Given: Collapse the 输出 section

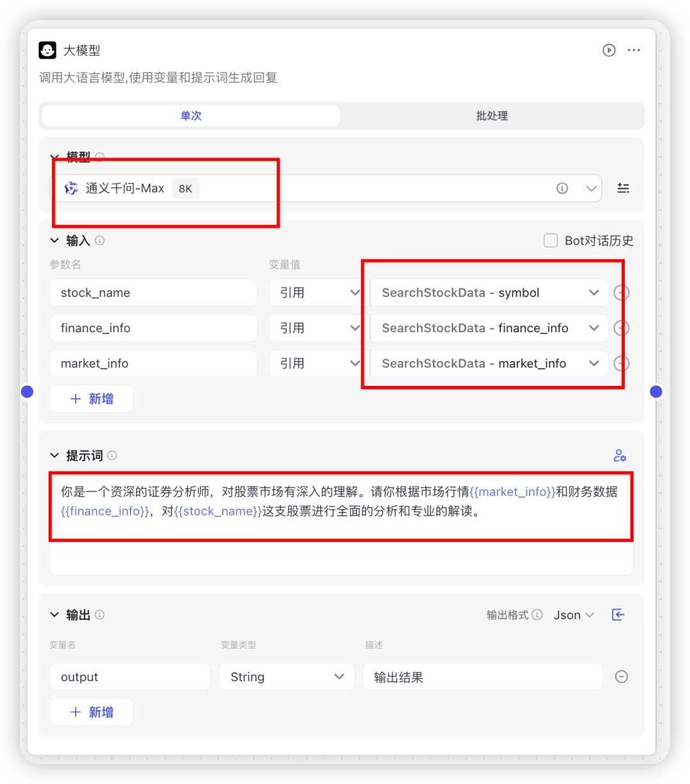Looking at the screenshot, I should pyautogui.click(x=55, y=614).
